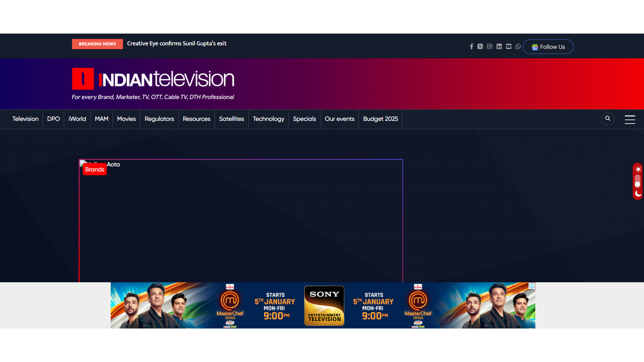Screen dimensions: 644x362
Task: Click the X (Twitter) icon
Action: pos(480,47)
